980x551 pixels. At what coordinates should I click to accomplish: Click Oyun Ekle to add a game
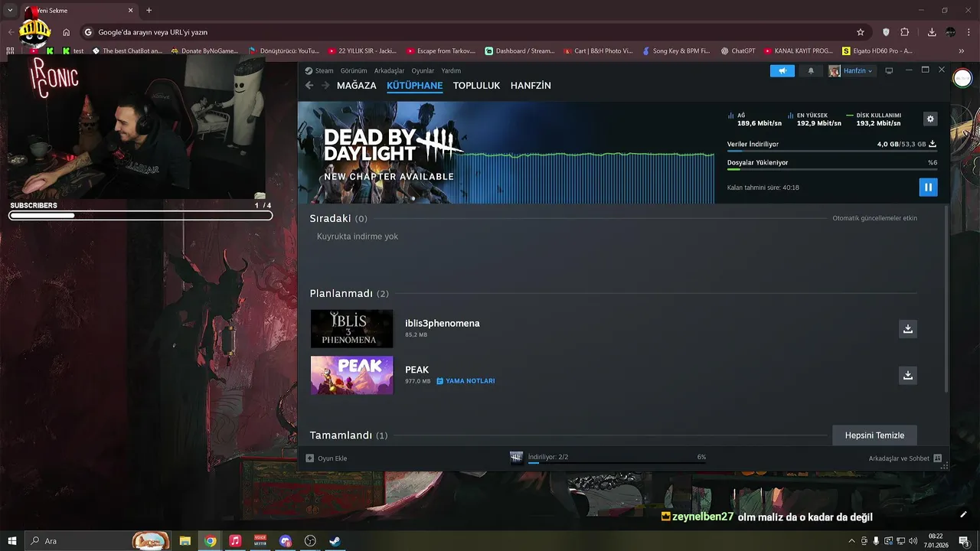tap(326, 458)
